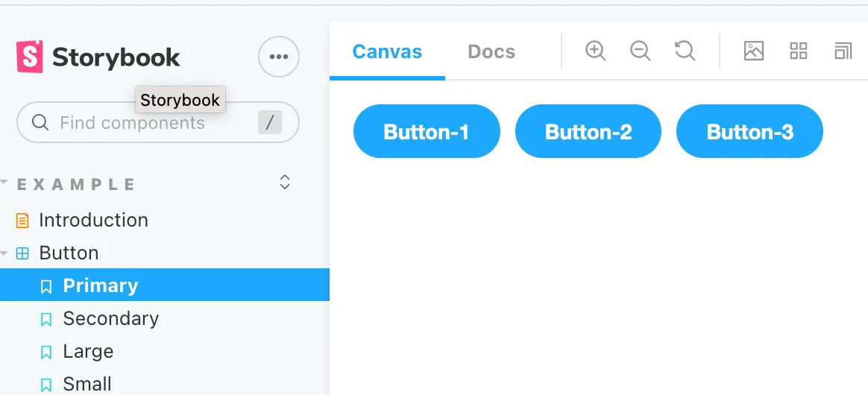Toggle the grid overlay icon
868x395 pixels.
click(x=799, y=51)
